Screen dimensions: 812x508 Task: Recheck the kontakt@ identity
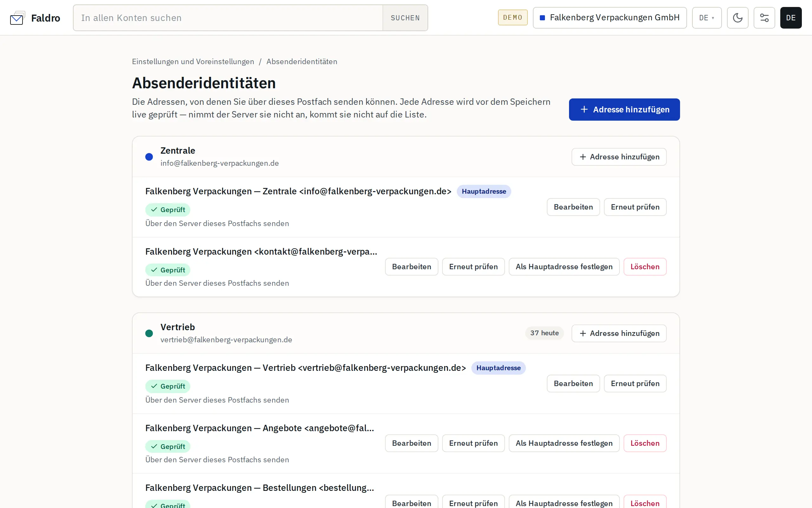click(x=473, y=267)
